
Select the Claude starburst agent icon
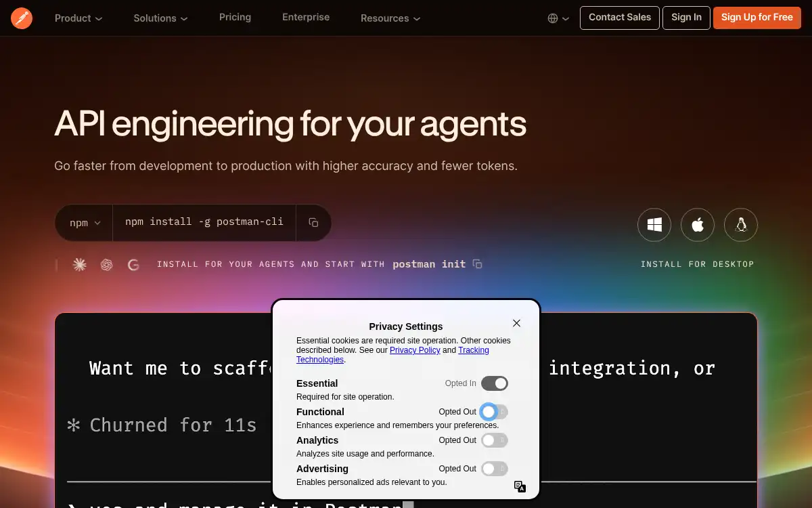[80, 265]
